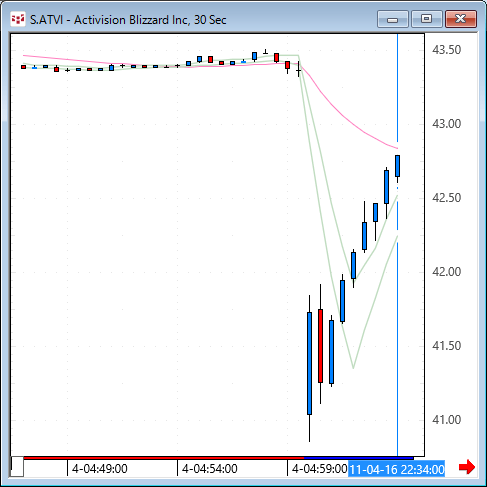Close the Activision Blizzard chart window
Viewport: 487px width, 487px height.
[461, 19]
